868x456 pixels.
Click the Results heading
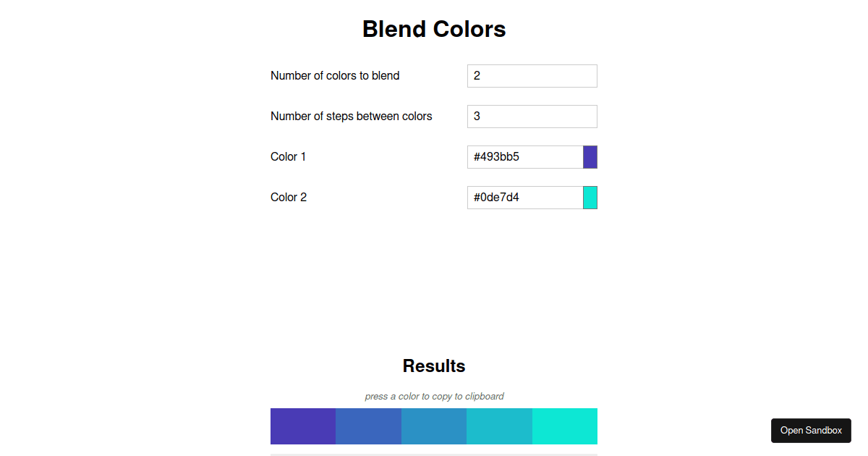[434, 366]
